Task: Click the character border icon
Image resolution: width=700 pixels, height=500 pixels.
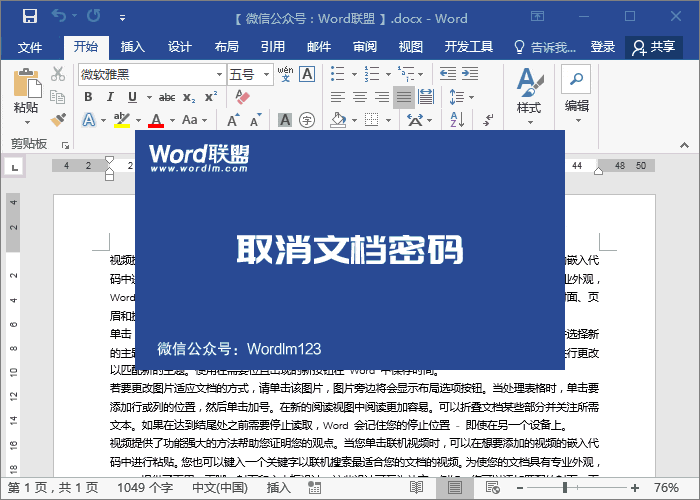Action: [x=308, y=74]
